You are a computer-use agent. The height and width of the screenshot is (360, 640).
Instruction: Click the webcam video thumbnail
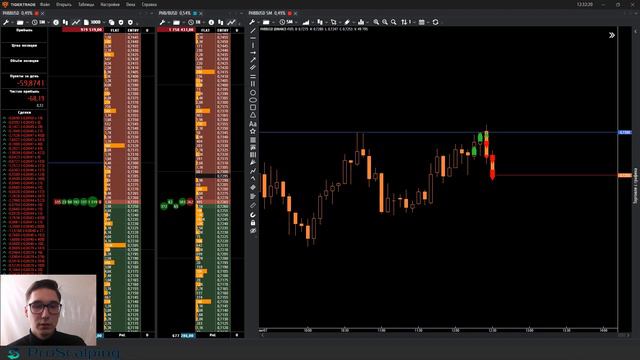click(48, 310)
